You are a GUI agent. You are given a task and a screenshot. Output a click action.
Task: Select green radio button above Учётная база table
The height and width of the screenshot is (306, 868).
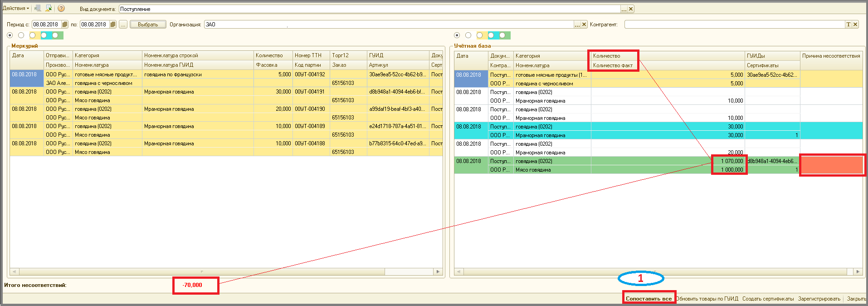502,35
